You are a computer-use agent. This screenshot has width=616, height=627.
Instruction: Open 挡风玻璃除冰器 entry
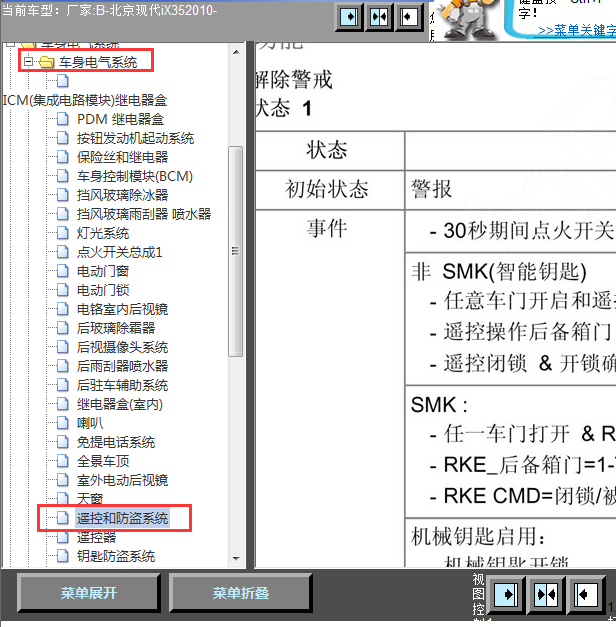point(122,195)
